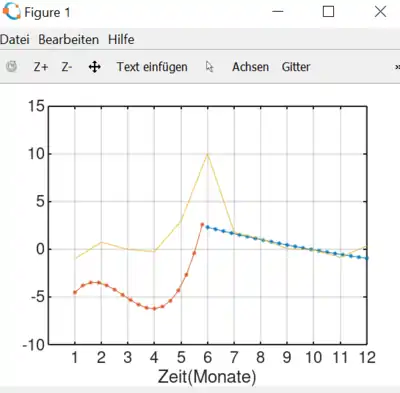This screenshot has width=400, height=393.
Task: Choose the select pointer arrow tool
Action: click(209, 67)
